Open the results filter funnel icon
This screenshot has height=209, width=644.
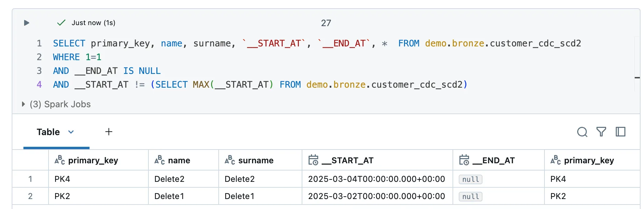coord(601,132)
